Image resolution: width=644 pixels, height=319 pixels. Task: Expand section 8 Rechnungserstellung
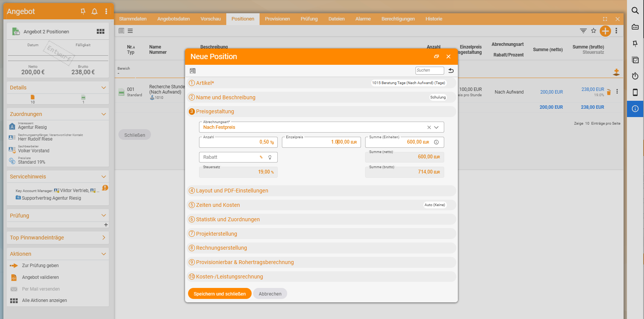tap(321, 248)
